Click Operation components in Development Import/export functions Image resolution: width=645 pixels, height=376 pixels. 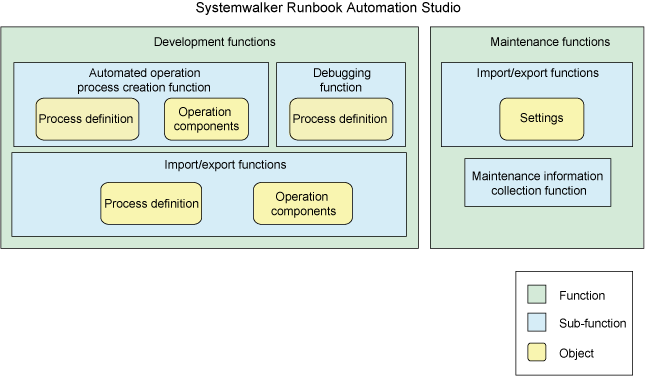tap(303, 204)
